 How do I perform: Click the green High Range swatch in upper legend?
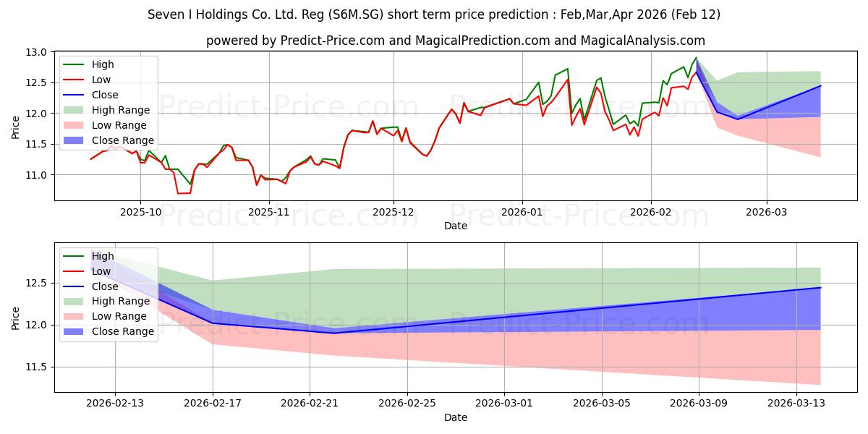point(75,110)
